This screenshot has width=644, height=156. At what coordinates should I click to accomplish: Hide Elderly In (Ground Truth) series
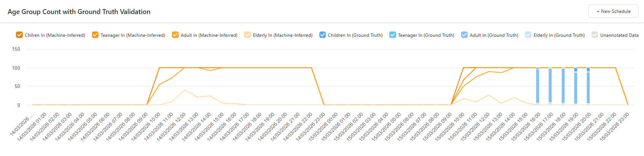(x=528, y=35)
